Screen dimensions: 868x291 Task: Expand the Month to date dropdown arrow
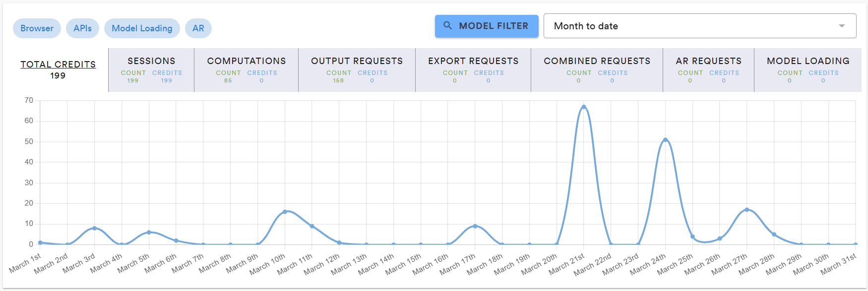(x=841, y=26)
